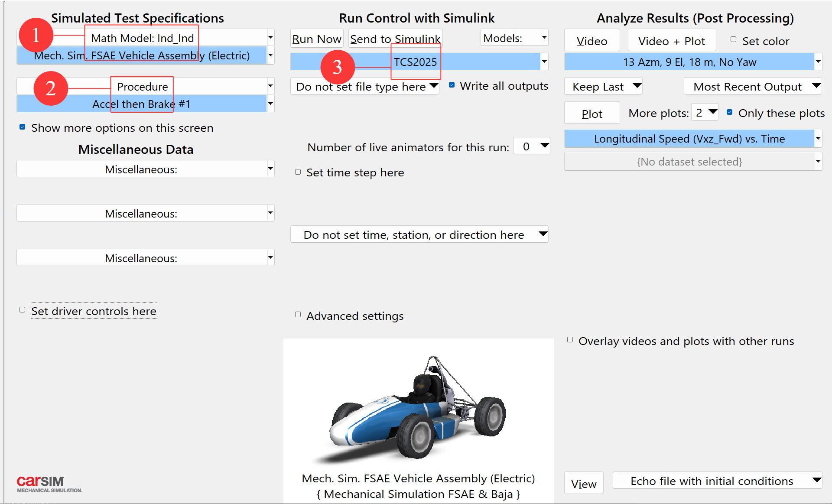Open arrow beside No dataset selected field
This screenshot has width=832, height=504.
818,162
